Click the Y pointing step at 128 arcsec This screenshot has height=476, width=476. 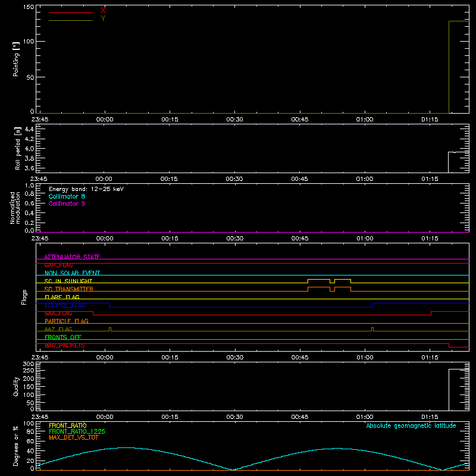459,21
